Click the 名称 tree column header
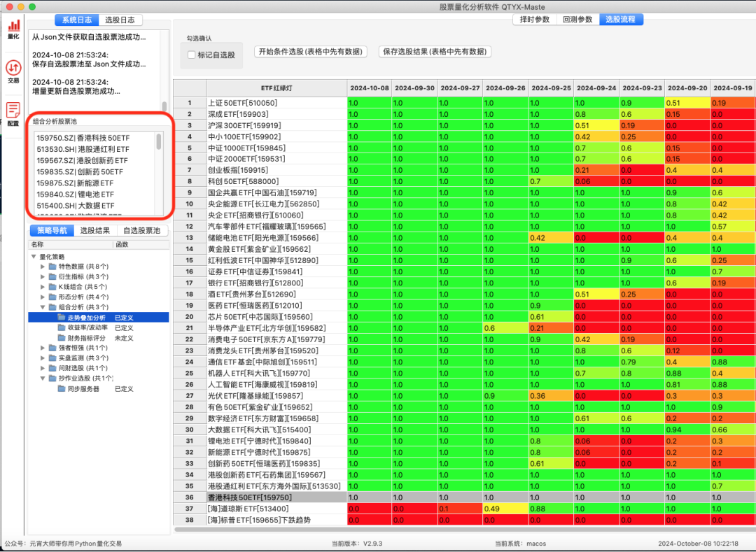 click(71, 245)
